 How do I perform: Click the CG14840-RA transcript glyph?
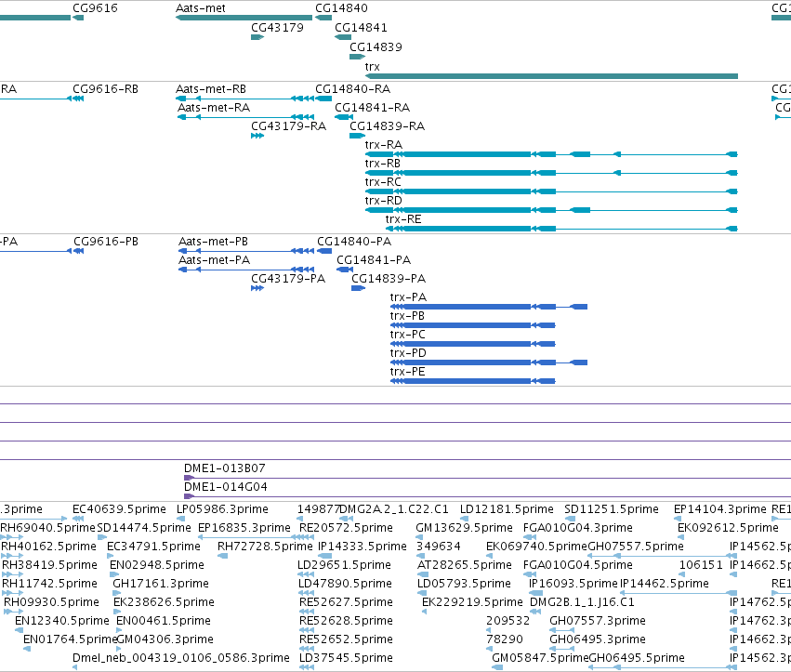tap(323, 99)
